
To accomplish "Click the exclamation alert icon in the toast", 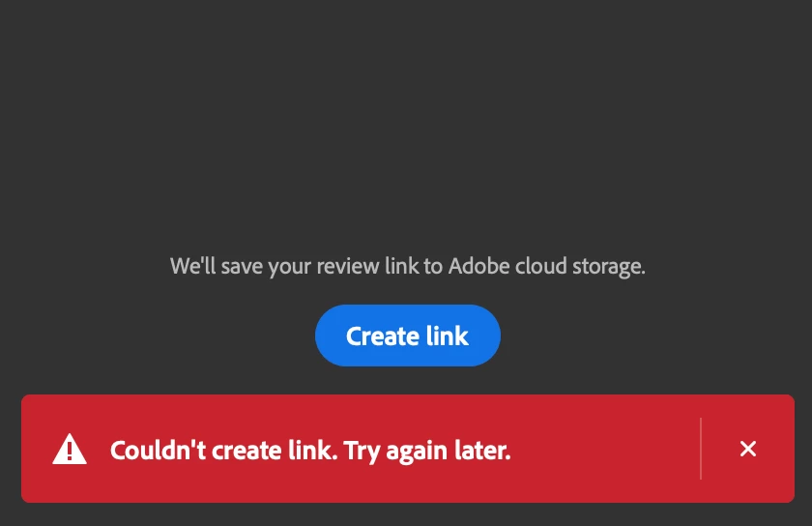I will (70, 449).
